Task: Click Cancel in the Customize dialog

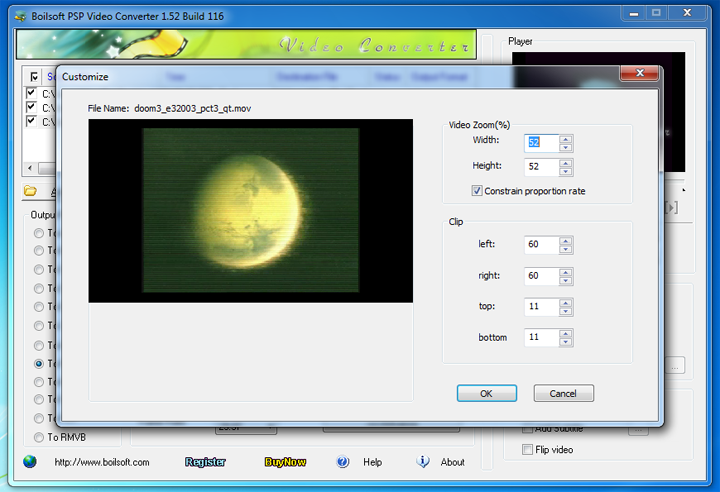Action: point(563,393)
